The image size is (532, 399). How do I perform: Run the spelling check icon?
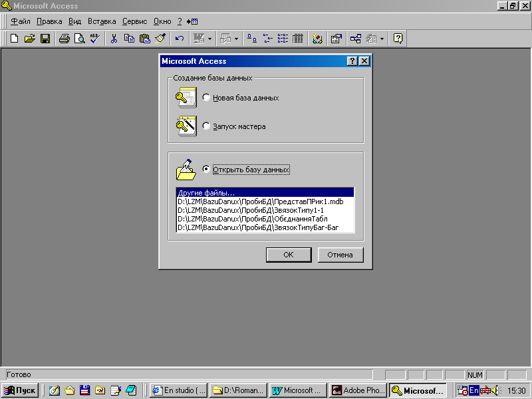point(95,39)
